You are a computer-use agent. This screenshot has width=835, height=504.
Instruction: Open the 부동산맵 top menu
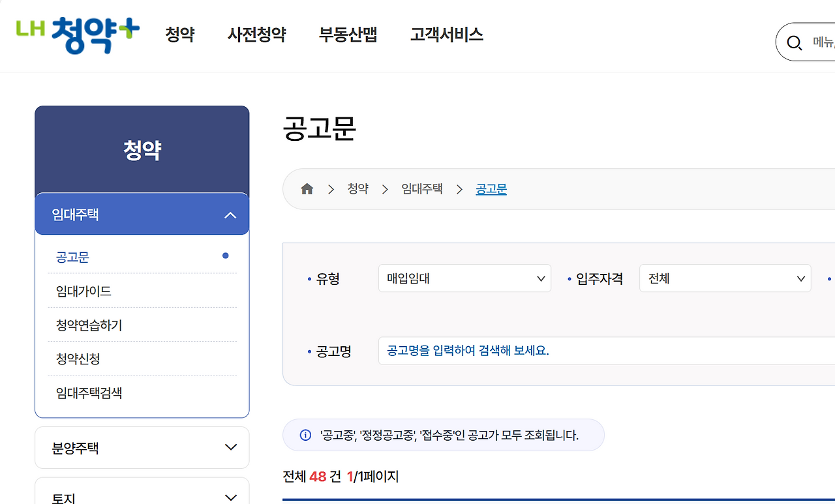coord(348,35)
